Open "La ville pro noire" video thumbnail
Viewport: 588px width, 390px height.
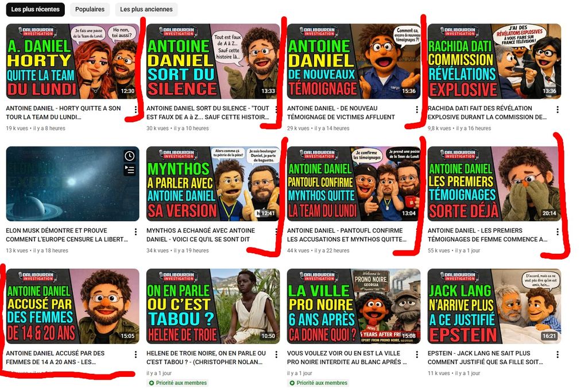click(x=354, y=306)
